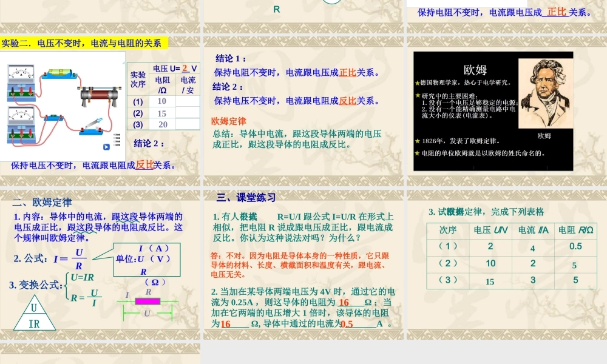607x364 pixels.
Task: Click the U over IR triangle diagram
Action: pyautogui.click(x=35, y=312)
